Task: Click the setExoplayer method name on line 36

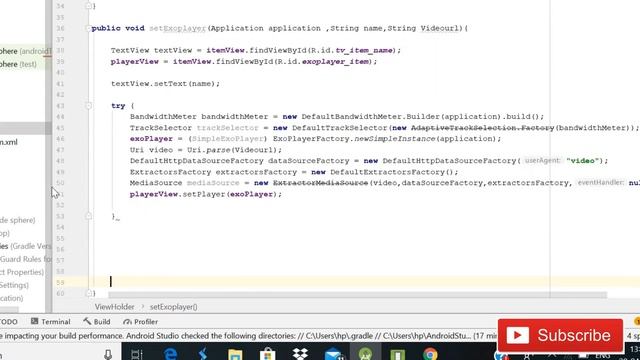Action: click(x=178, y=28)
